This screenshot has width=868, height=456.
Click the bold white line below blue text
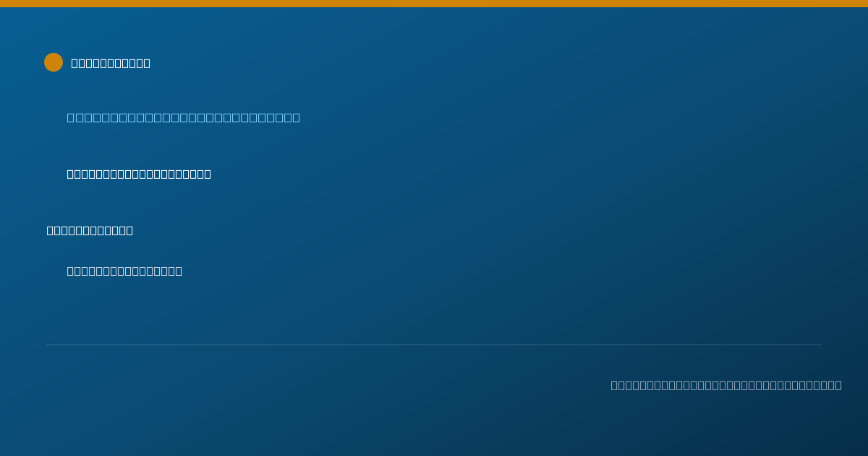click(139, 174)
